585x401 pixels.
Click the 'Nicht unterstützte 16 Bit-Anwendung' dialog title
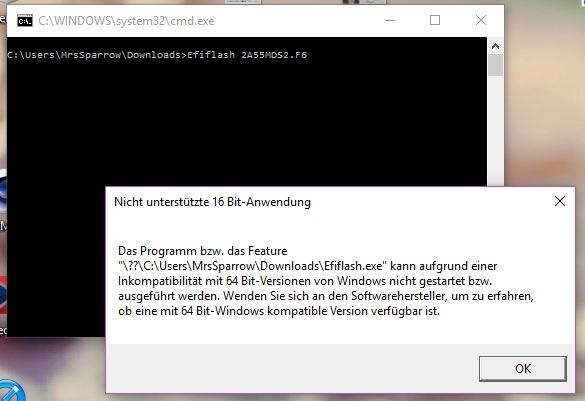[212, 202]
